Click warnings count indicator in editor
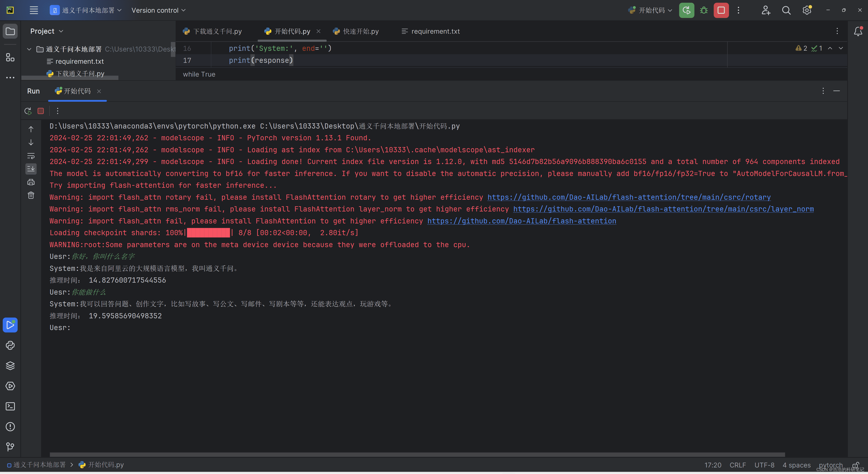868x474 pixels. [x=801, y=48]
